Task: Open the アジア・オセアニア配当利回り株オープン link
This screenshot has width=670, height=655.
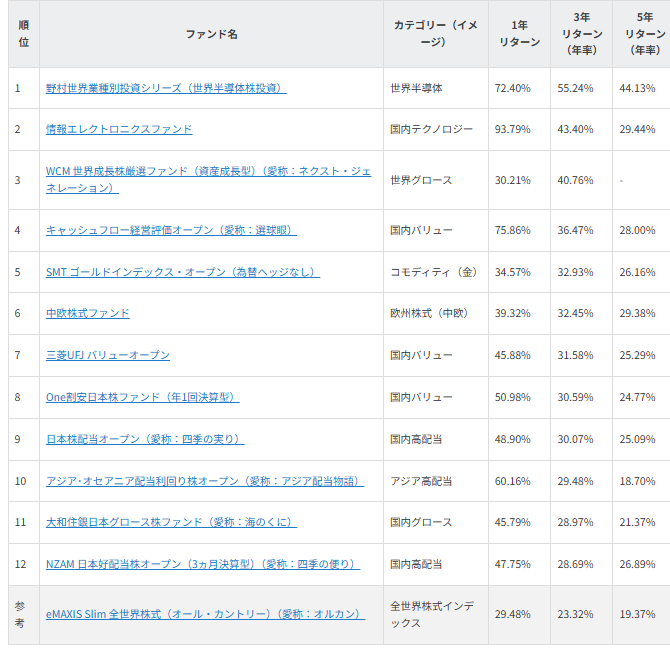Action: (205, 482)
